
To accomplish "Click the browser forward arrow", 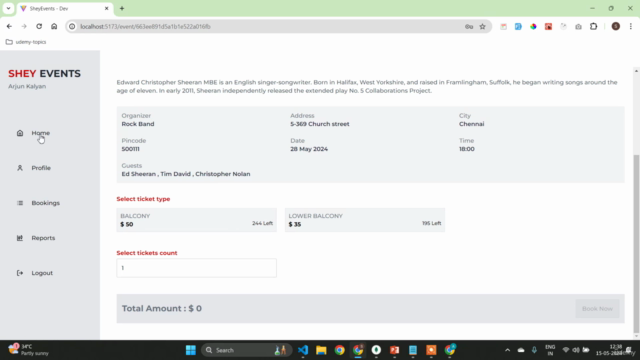I will pyautogui.click(x=24, y=27).
